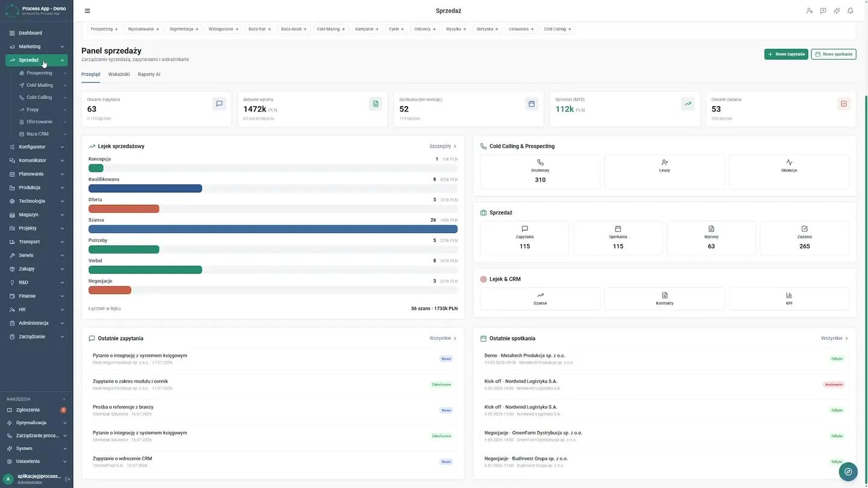This screenshot has width=868, height=488.
Task: Open the Wyceny document tile
Action: (711, 238)
